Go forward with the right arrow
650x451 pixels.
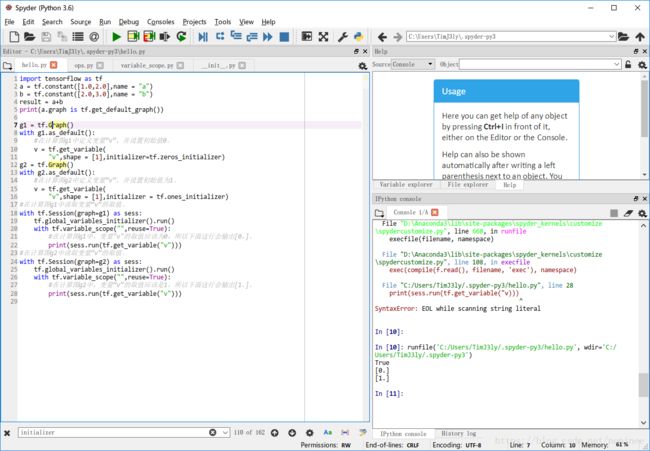398,37
